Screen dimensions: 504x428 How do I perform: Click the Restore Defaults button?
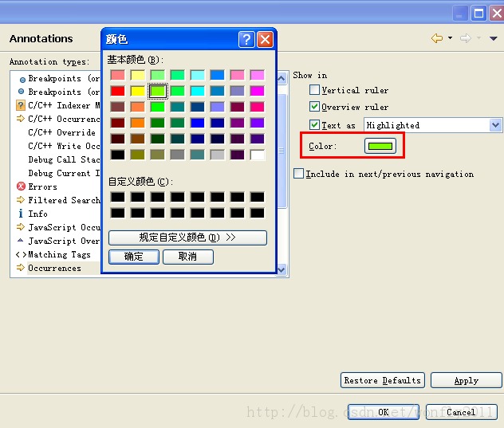[382, 380]
